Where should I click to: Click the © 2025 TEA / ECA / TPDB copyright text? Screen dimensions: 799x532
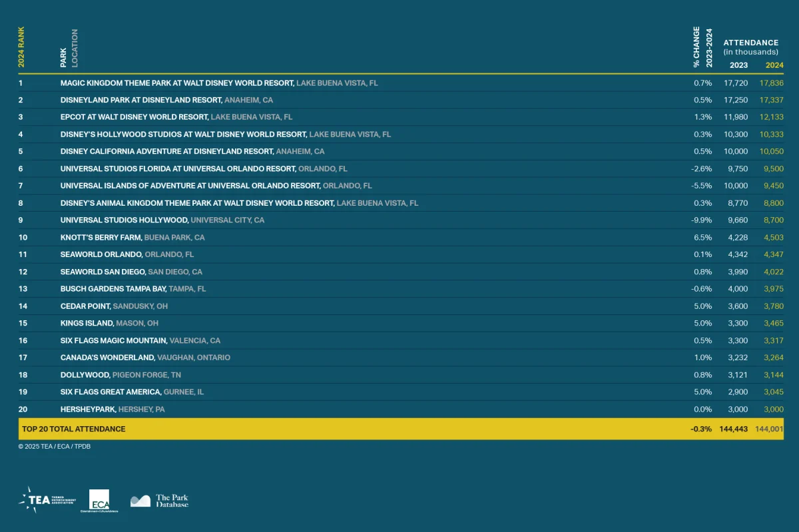55,447
